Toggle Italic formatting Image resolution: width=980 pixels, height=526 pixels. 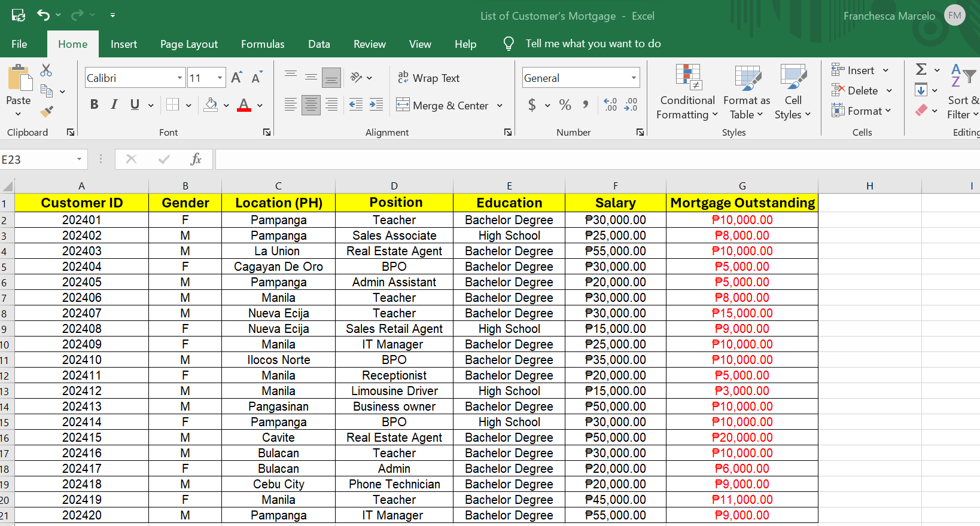tap(114, 105)
